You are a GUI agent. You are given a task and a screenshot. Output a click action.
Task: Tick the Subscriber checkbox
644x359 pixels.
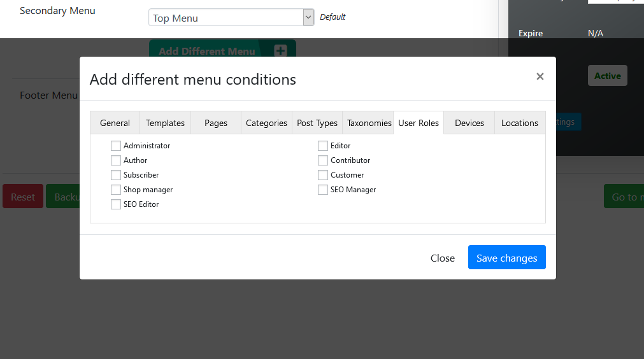(x=116, y=175)
